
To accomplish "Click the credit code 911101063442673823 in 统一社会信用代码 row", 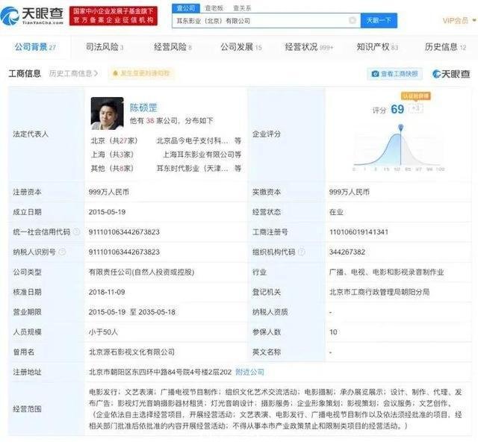I will tap(124, 232).
